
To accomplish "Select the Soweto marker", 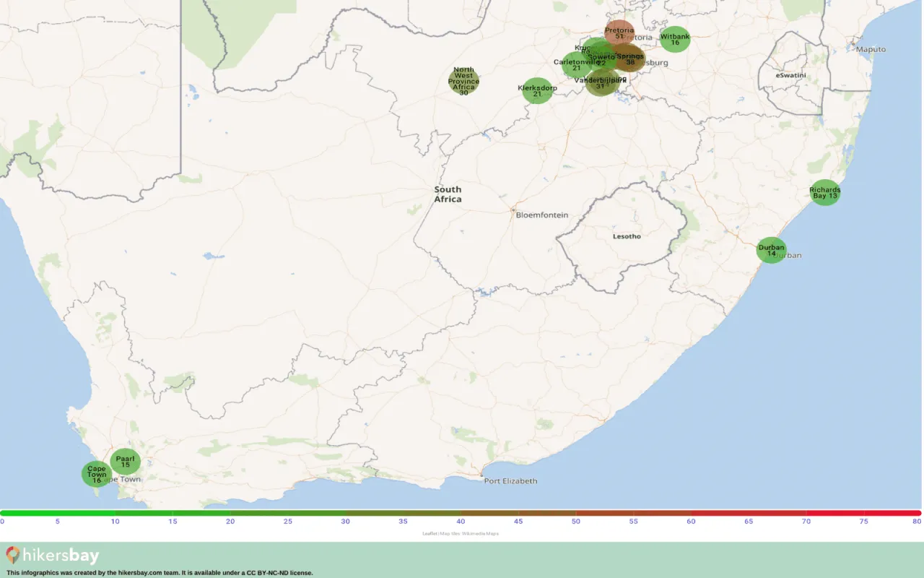I will click(601, 58).
